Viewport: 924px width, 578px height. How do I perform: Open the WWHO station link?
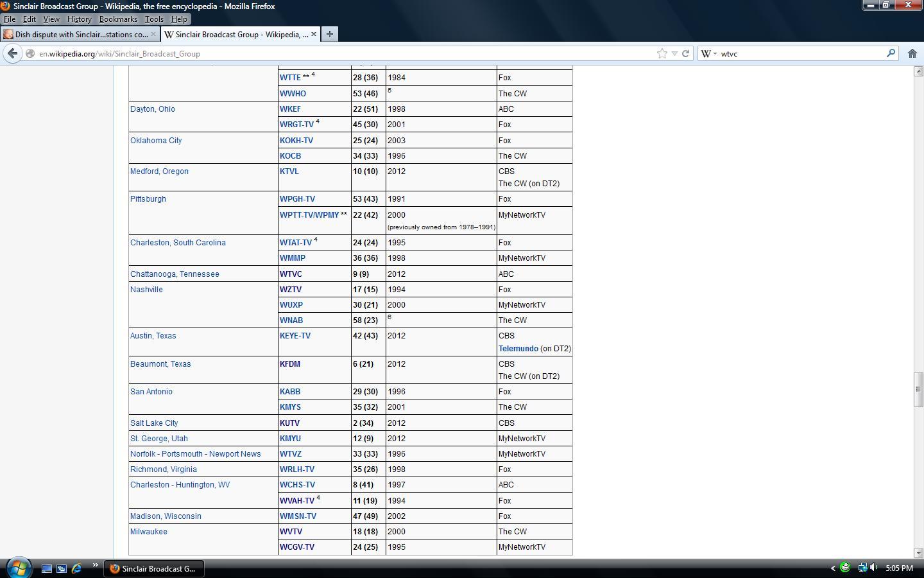[293, 94]
